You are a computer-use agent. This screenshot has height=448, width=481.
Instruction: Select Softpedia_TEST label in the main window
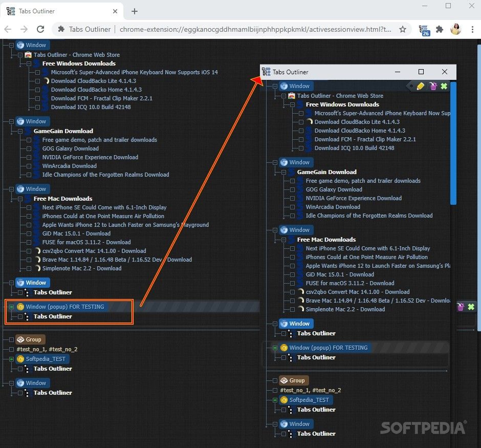(x=46, y=359)
